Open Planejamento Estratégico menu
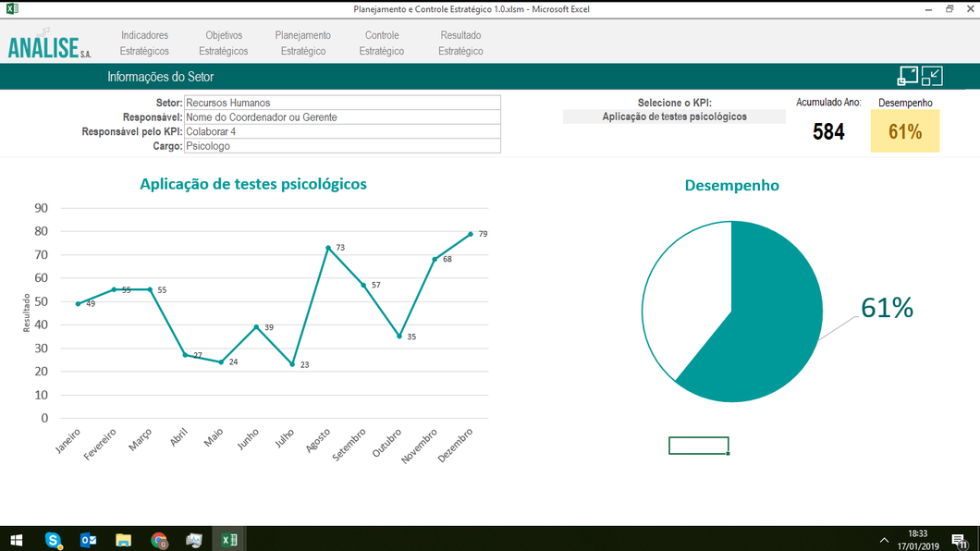Viewport: 980px width, 551px height. [303, 43]
